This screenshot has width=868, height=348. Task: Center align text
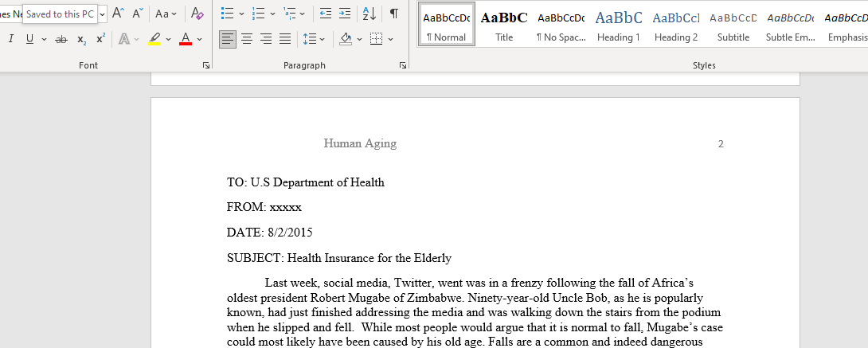pyautogui.click(x=247, y=39)
